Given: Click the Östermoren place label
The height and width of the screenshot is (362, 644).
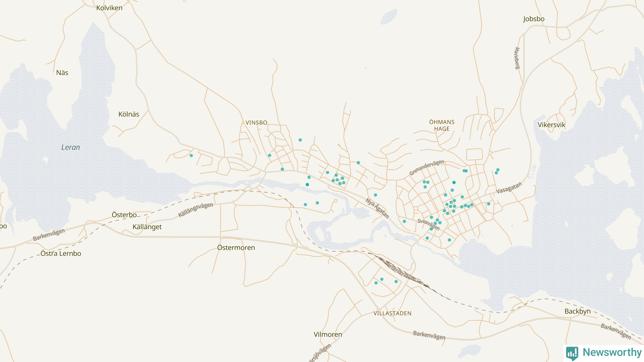Looking at the screenshot, I should click(236, 248).
